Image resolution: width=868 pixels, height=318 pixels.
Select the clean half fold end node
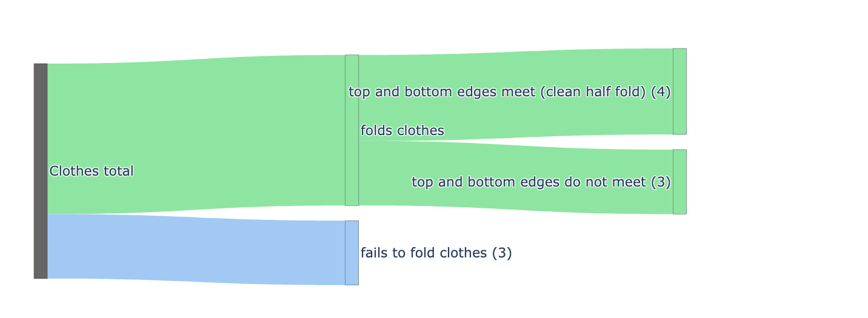(679, 91)
